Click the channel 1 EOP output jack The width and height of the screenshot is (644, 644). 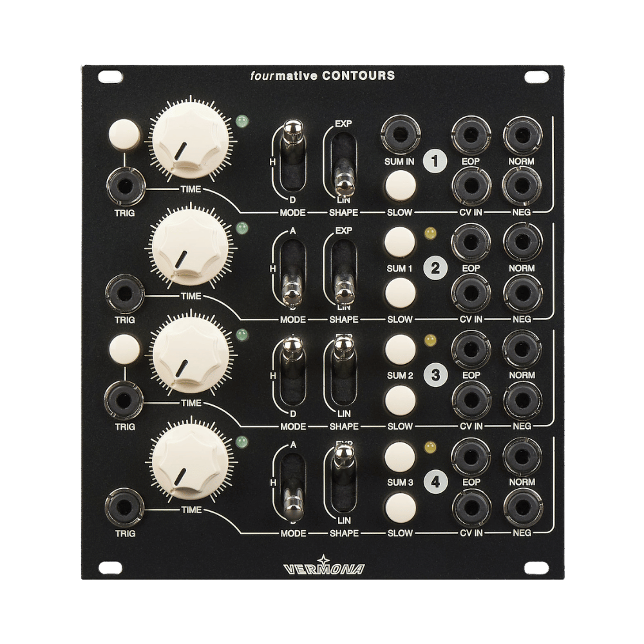471,135
